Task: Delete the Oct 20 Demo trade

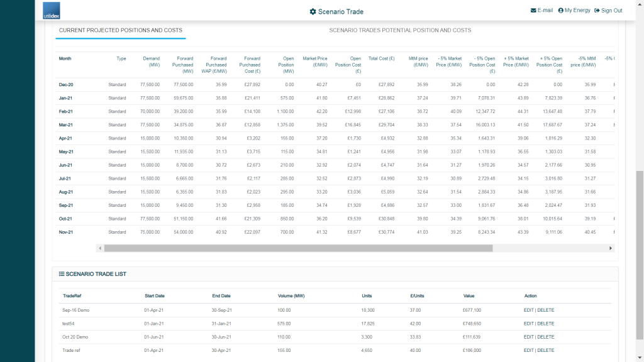Action: tap(546, 337)
